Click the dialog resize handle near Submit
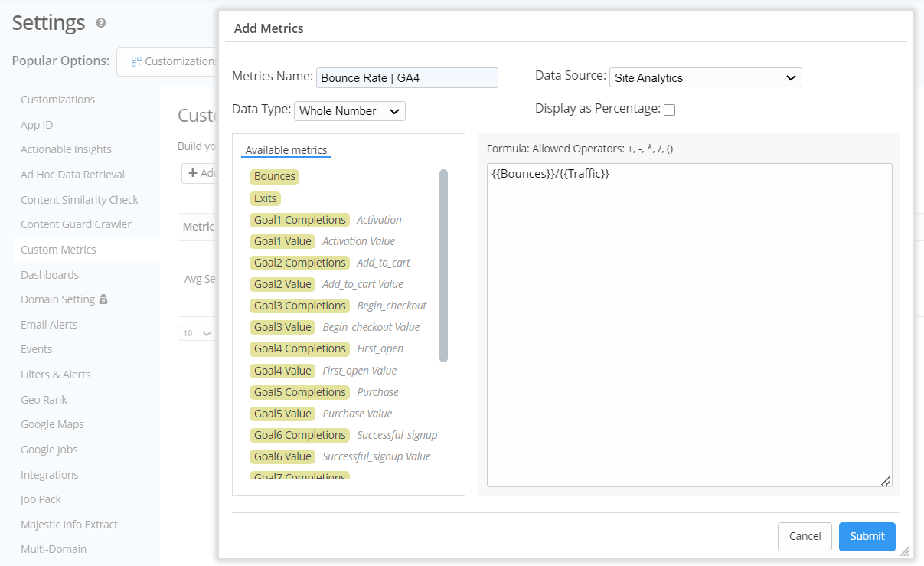The width and height of the screenshot is (924, 566). point(904,551)
